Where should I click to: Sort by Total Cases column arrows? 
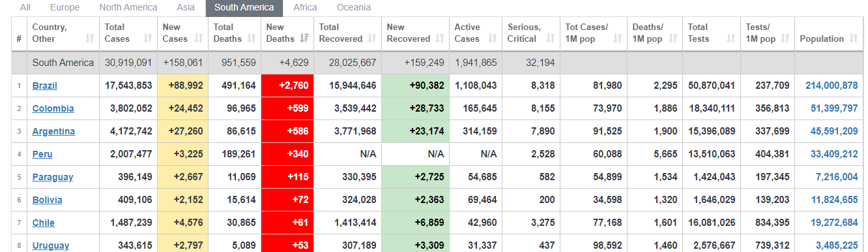147,39
